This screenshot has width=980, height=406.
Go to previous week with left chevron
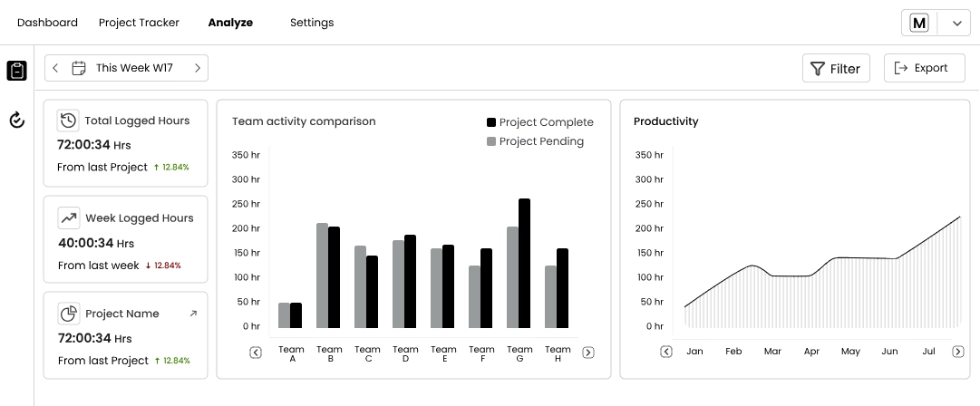tap(55, 68)
